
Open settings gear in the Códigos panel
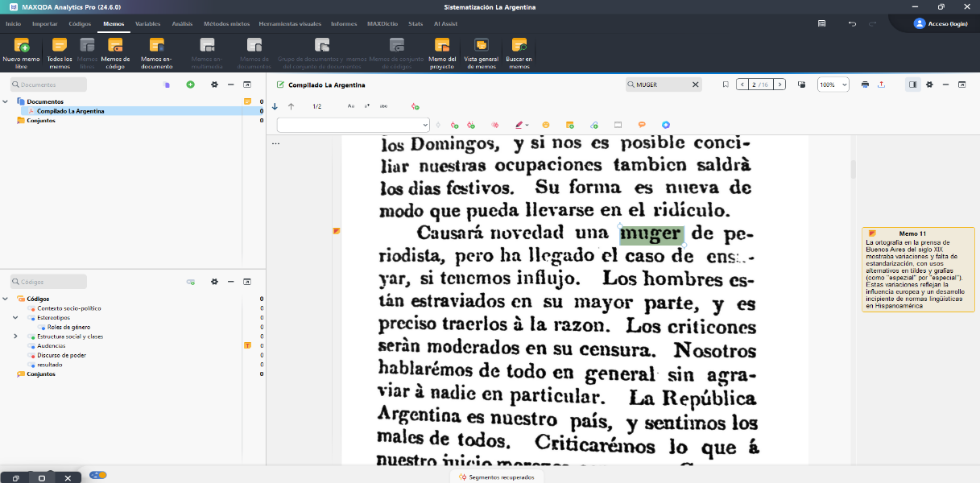click(x=214, y=282)
